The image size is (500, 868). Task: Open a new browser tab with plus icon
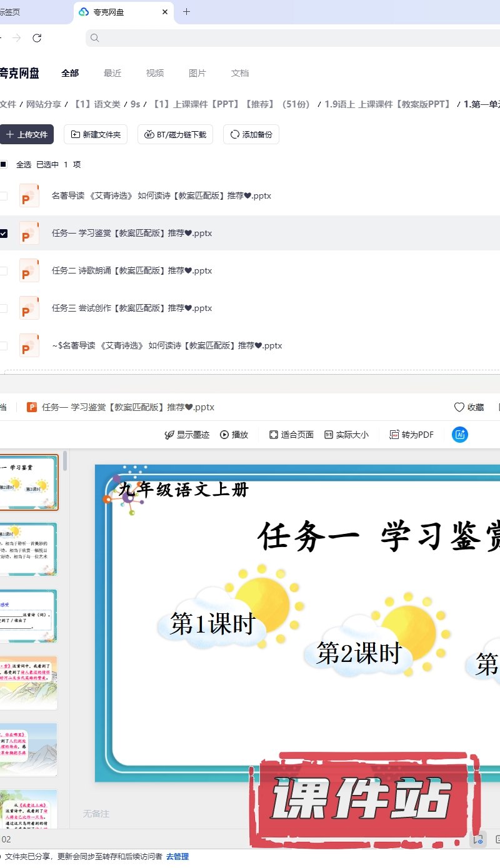(186, 12)
